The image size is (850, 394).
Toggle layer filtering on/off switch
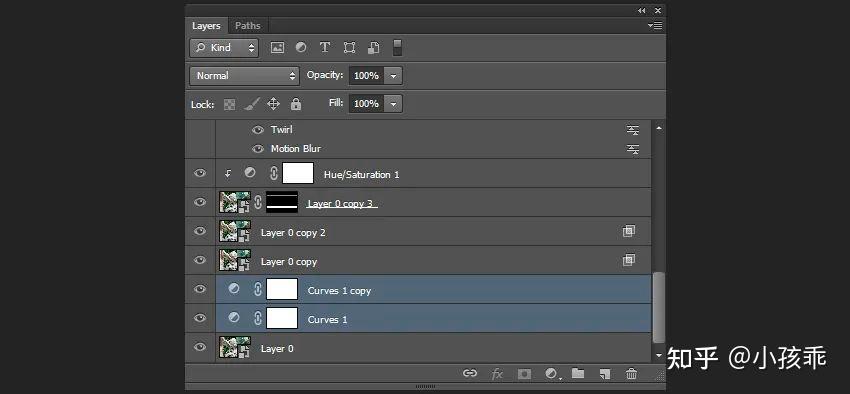click(x=397, y=48)
